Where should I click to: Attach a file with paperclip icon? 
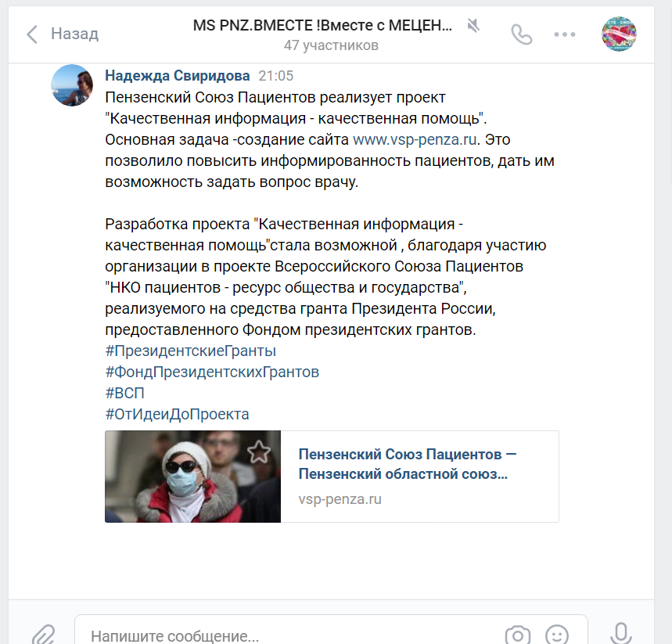[x=43, y=635]
